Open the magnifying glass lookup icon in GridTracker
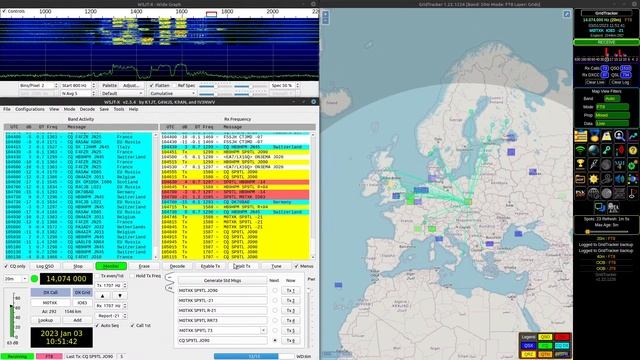The width and height of the screenshot is (640, 360). (x=620, y=136)
